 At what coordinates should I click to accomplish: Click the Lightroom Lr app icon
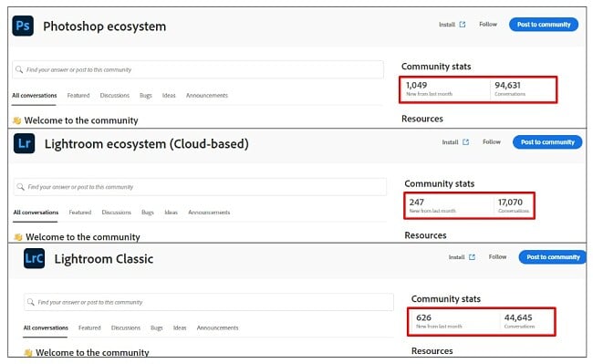(x=25, y=143)
